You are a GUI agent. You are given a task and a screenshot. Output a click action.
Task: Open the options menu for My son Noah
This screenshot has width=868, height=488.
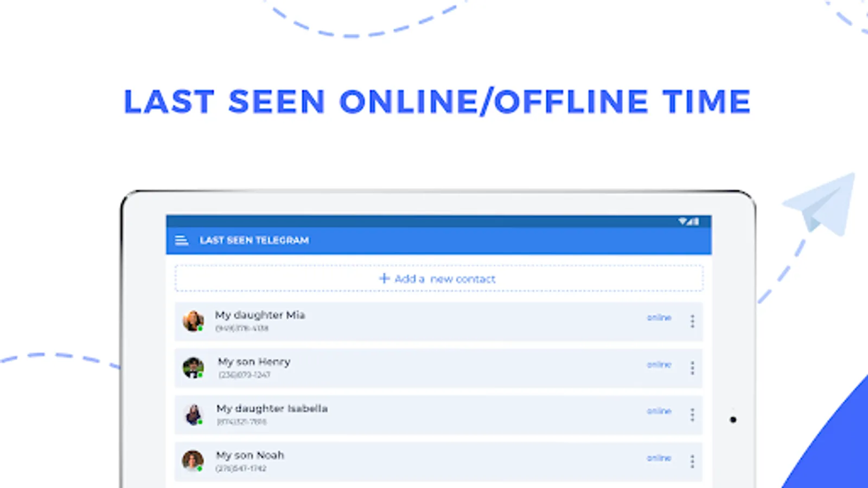pyautogui.click(x=692, y=461)
